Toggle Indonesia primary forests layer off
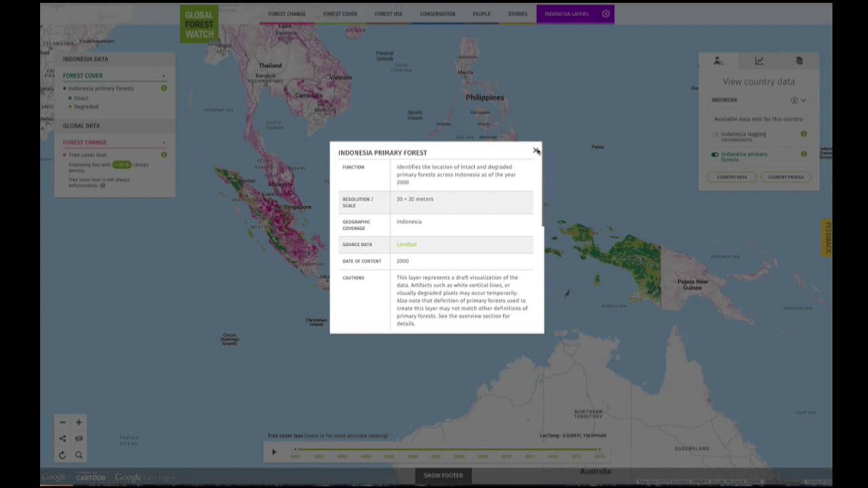 pos(715,155)
